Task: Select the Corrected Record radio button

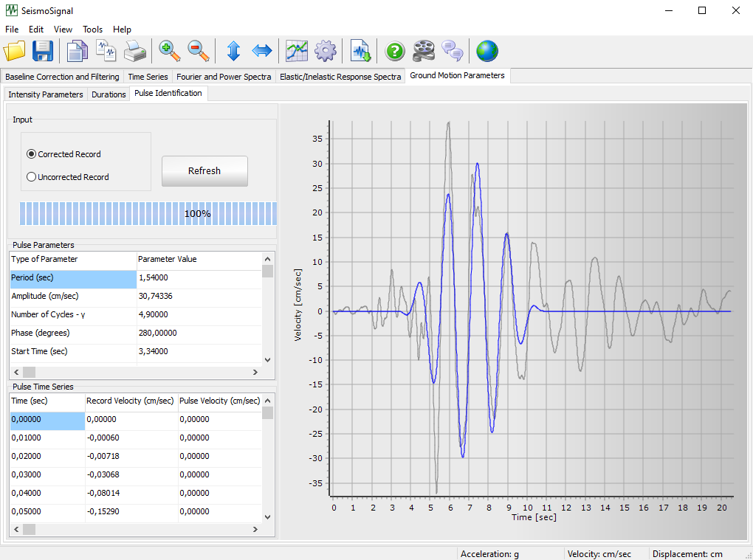Action: coord(31,154)
